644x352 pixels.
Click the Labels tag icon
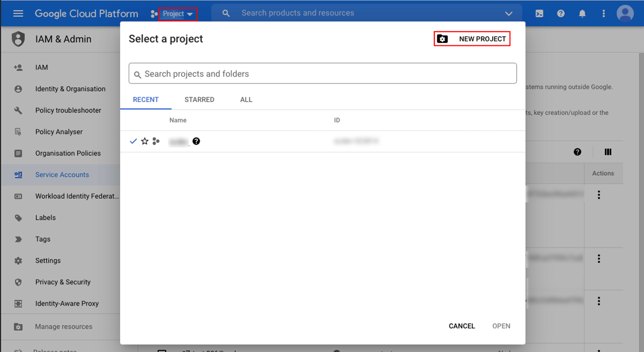18,218
